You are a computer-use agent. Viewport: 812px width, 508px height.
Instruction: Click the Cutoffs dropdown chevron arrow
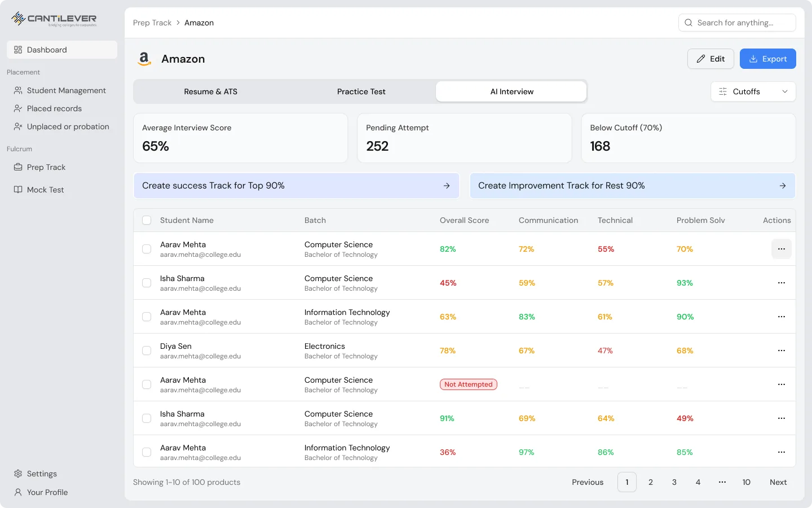coord(785,91)
